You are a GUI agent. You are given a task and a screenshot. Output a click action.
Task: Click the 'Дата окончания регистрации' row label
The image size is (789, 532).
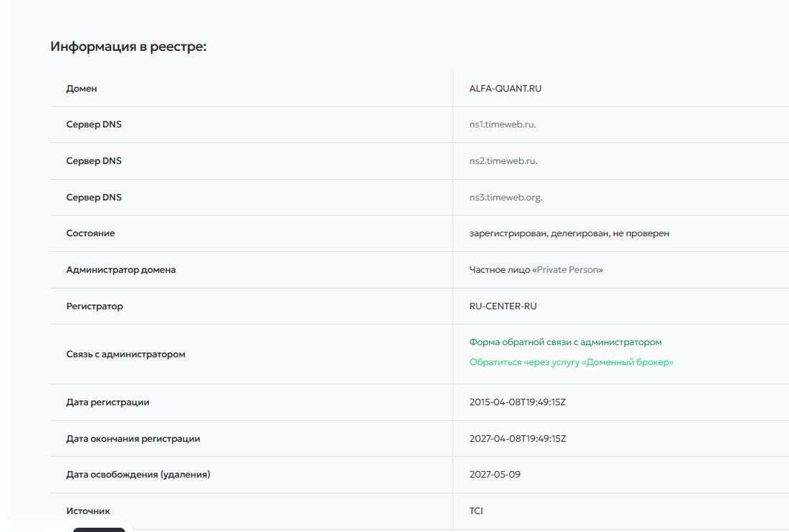pyautogui.click(x=133, y=439)
